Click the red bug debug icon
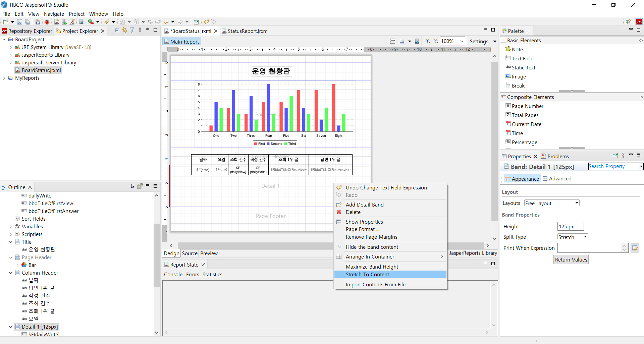 point(47,22)
